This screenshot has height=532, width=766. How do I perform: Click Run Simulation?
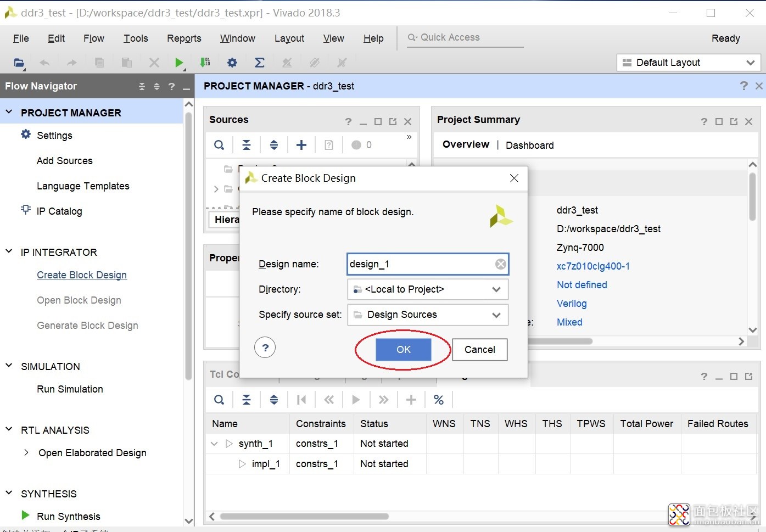(70, 389)
